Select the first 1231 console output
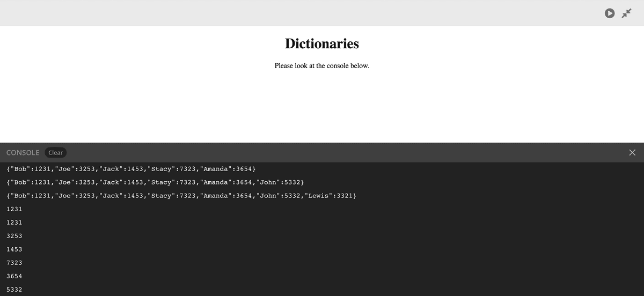 pos(14,209)
